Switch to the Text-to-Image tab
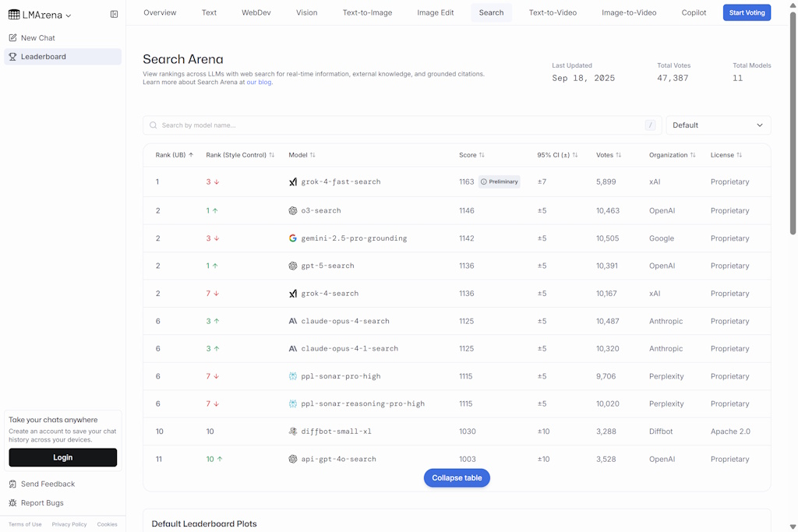The image size is (798, 532). pyautogui.click(x=367, y=12)
